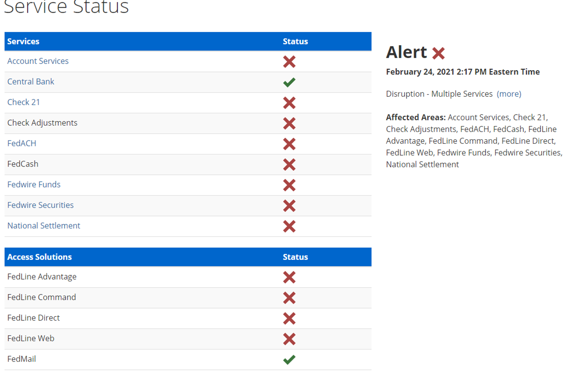Click the red X status for National Settlement

click(x=289, y=226)
